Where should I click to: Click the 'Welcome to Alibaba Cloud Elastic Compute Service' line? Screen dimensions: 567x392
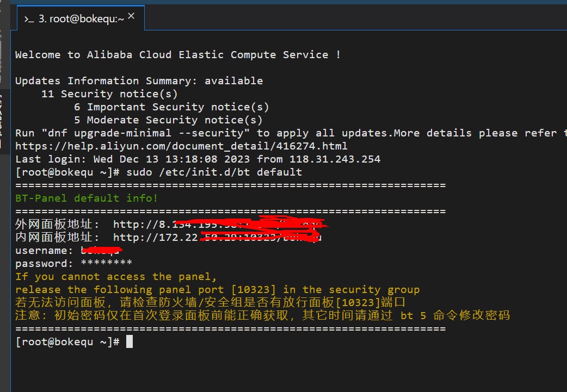coord(178,54)
